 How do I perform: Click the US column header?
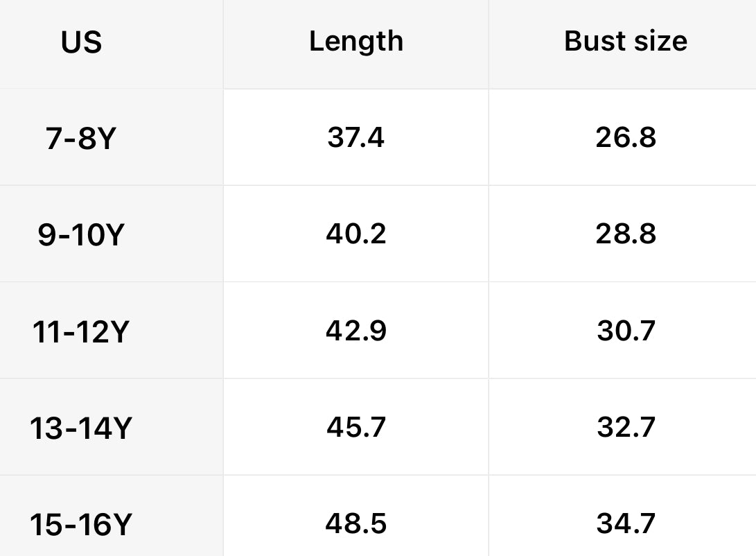pyautogui.click(x=81, y=42)
